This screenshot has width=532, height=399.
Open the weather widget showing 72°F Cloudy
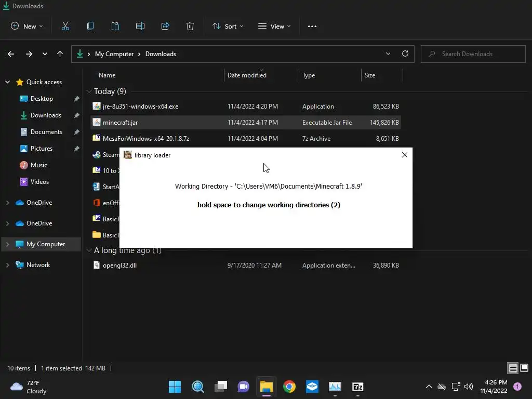pos(29,387)
